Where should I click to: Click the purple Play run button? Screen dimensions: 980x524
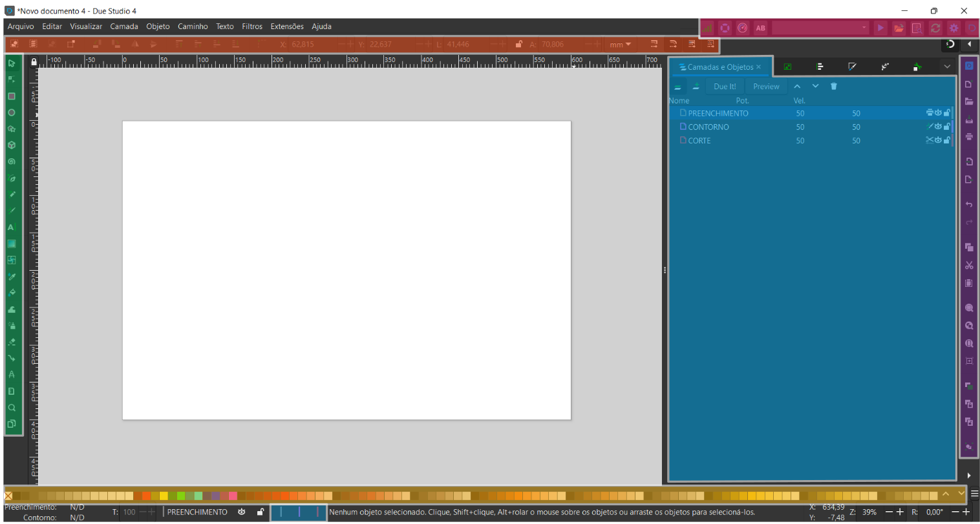point(880,28)
